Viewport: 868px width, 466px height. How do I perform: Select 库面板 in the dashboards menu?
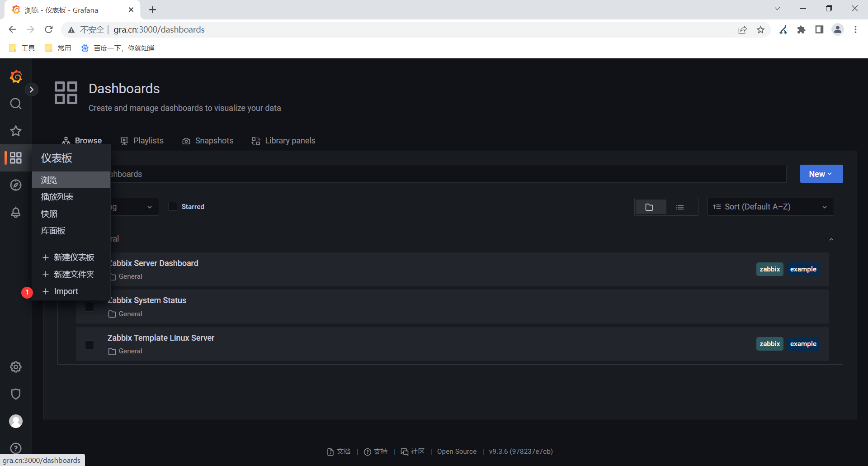pos(71,231)
